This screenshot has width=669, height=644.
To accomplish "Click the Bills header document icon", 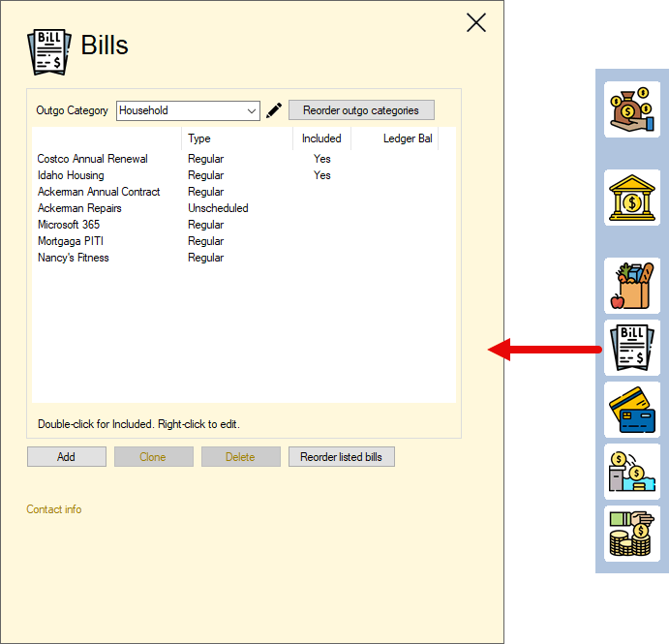I will tap(49, 52).
